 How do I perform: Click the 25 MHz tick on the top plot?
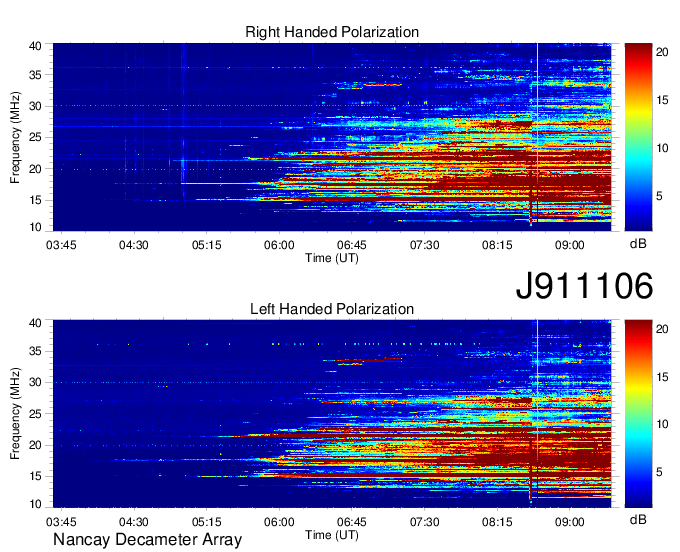pyautogui.click(x=36, y=137)
